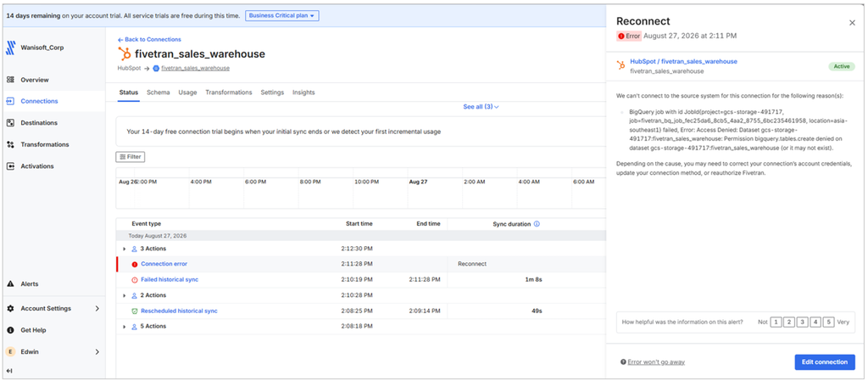Expand the 2 Actions row
Image resolution: width=868 pixels, height=381 pixels.
point(125,295)
